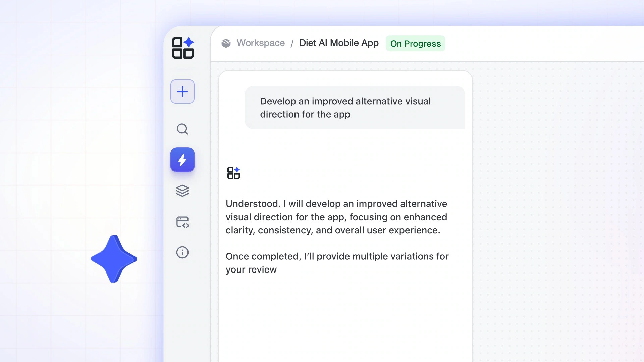The image size is (644, 362).
Task: Click the 'Understood. I will develop' reply text
Action: point(336,217)
